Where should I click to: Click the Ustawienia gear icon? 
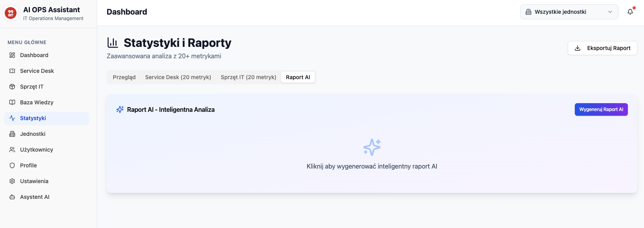pos(12,181)
